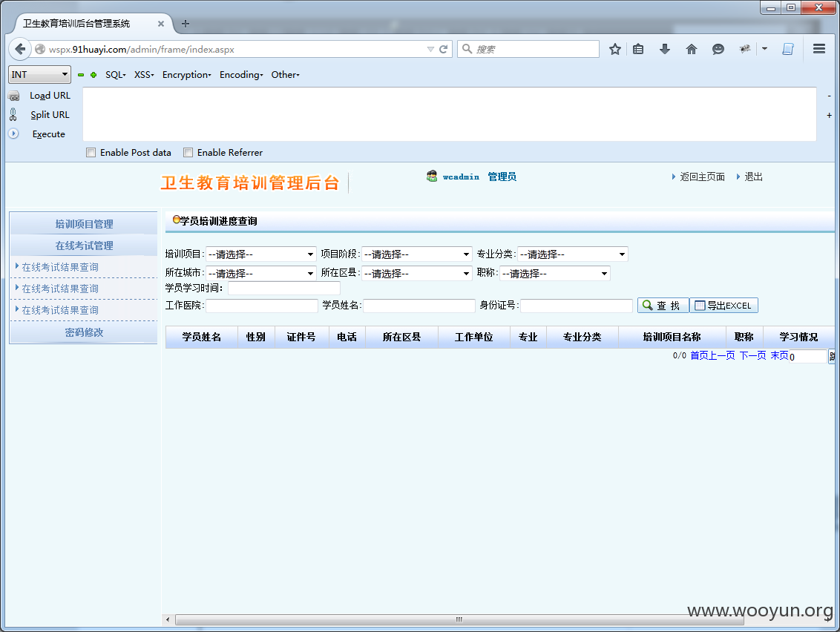
Task: Click 工作单位 column header
Action: point(473,337)
